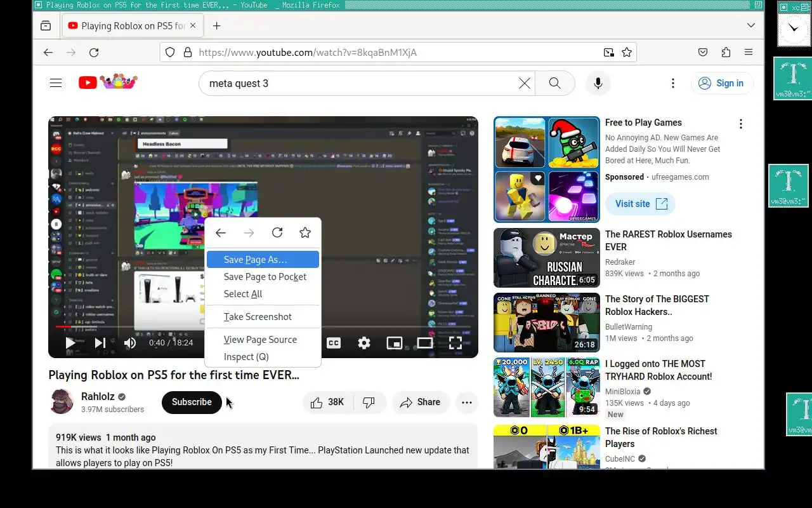Mute the video volume
The height and width of the screenshot is (508, 812).
coord(130,343)
